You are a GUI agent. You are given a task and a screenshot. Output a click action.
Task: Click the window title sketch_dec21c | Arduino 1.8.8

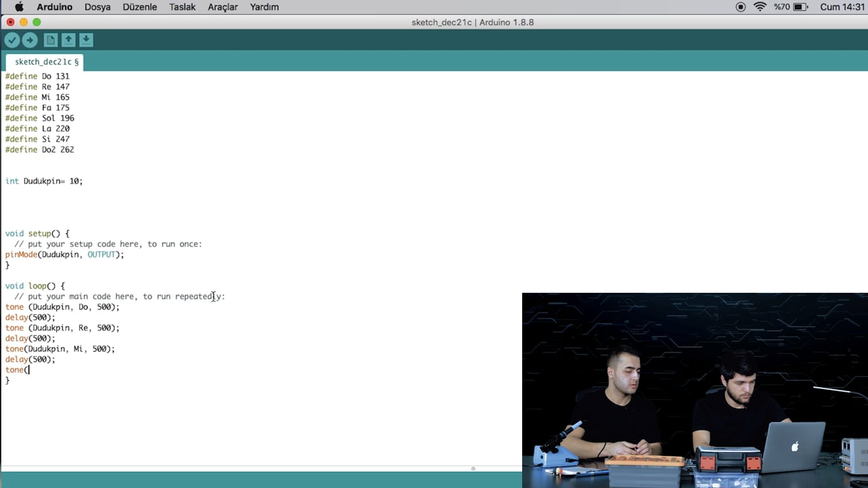(x=473, y=22)
